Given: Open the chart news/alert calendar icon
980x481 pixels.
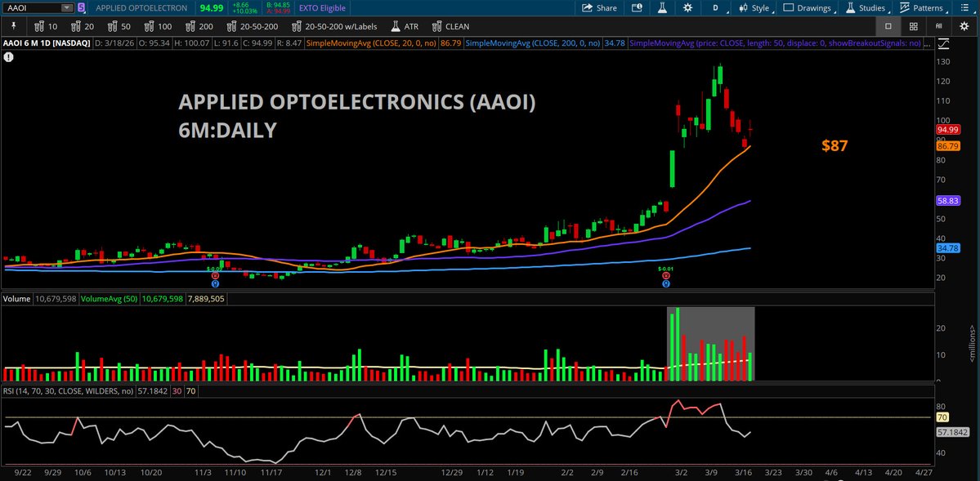Looking at the screenshot, I should point(636,8).
